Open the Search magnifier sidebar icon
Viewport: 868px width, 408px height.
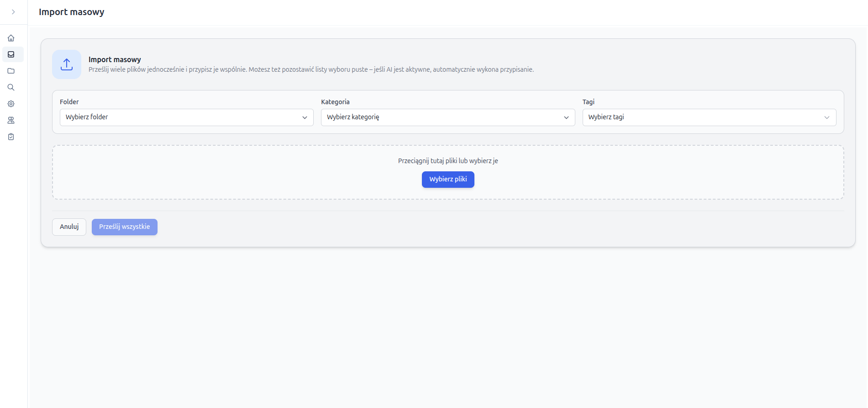point(11,87)
